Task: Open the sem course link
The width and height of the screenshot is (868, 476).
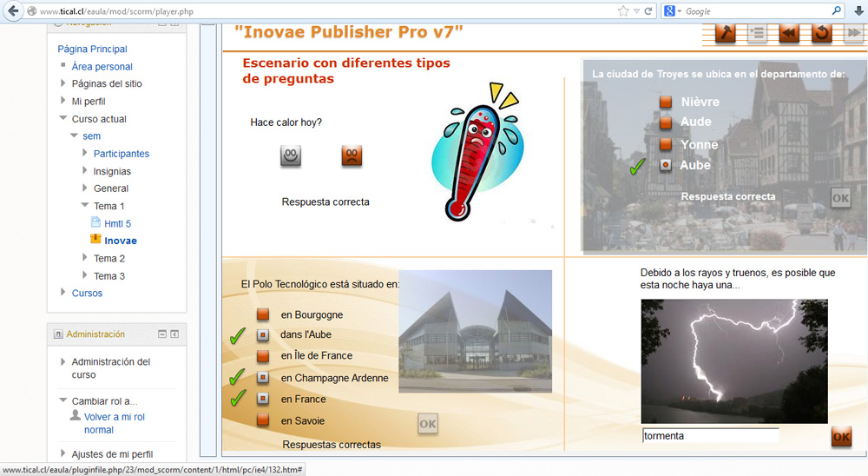Action: click(x=91, y=136)
